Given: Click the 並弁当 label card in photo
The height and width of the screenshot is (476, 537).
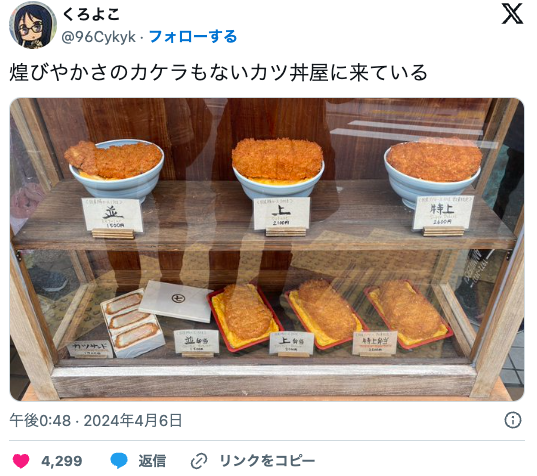Looking at the screenshot, I should coord(197,341).
